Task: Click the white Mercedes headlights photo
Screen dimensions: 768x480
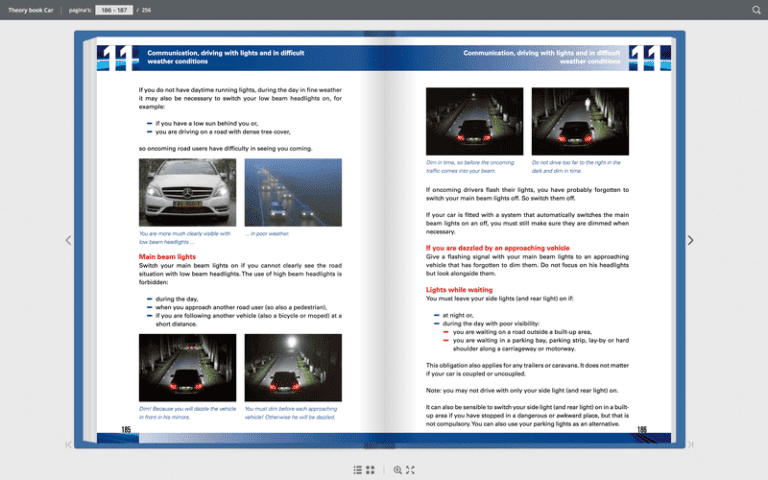Action: (186, 193)
